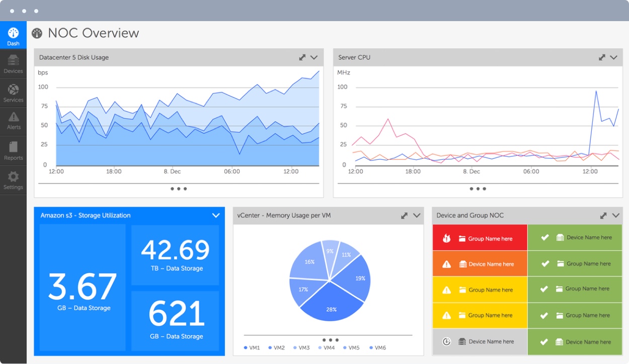Open the vCenter Memory Usage dropdown chevron
629x364 pixels.
click(417, 215)
